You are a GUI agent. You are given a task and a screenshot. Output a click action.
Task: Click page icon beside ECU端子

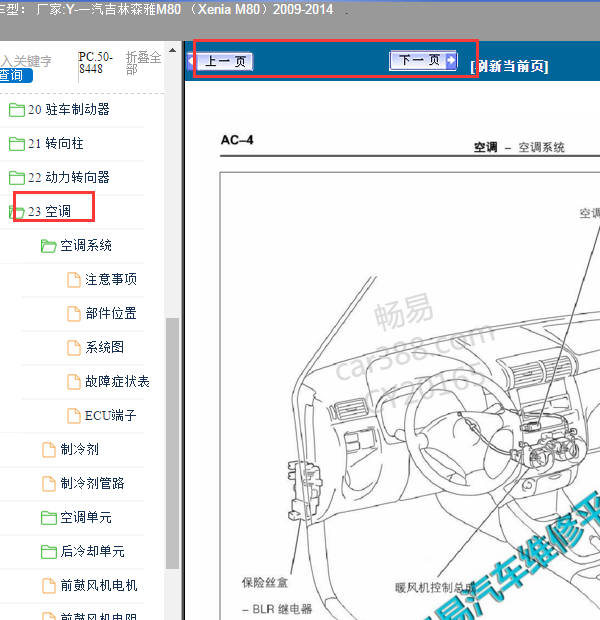(x=74, y=416)
